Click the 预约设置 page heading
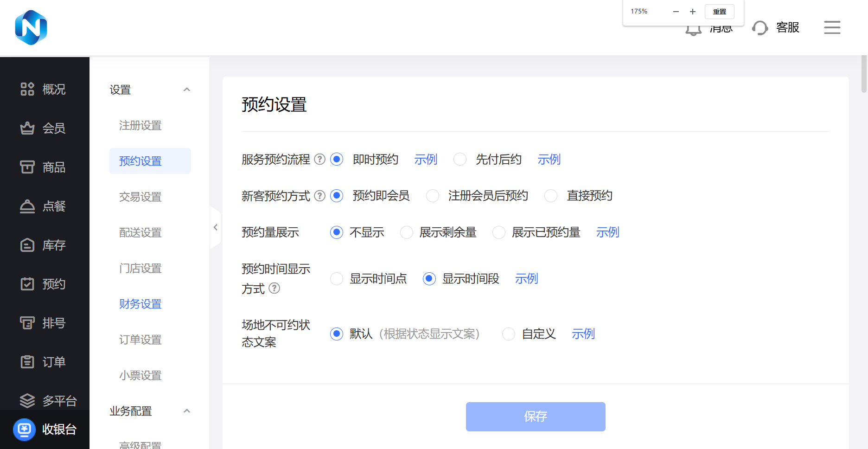The width and height of the screenshot is (868, 449). 274,104
